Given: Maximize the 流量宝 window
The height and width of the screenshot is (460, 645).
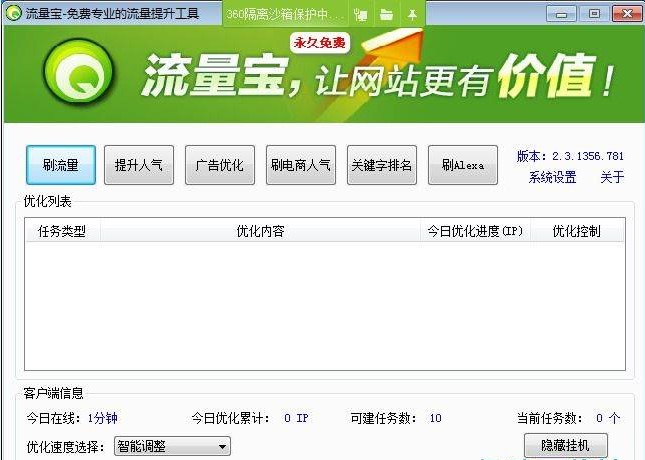Looking at the screenshot, I should click(x=594, y=14).
